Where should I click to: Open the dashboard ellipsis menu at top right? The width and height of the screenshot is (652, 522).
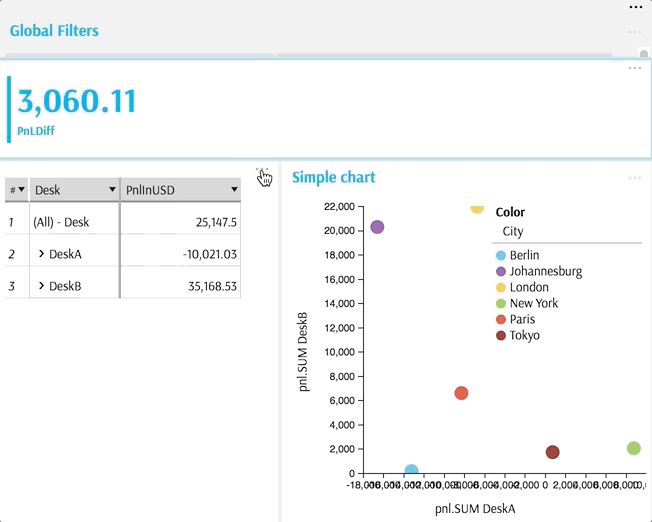[x=635, y=7]
